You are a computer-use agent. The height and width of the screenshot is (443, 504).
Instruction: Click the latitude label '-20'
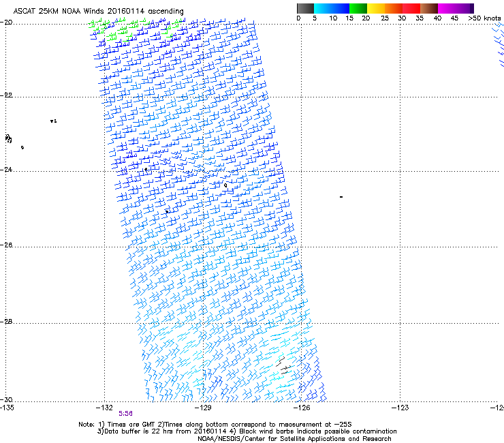tap(6, 22)
